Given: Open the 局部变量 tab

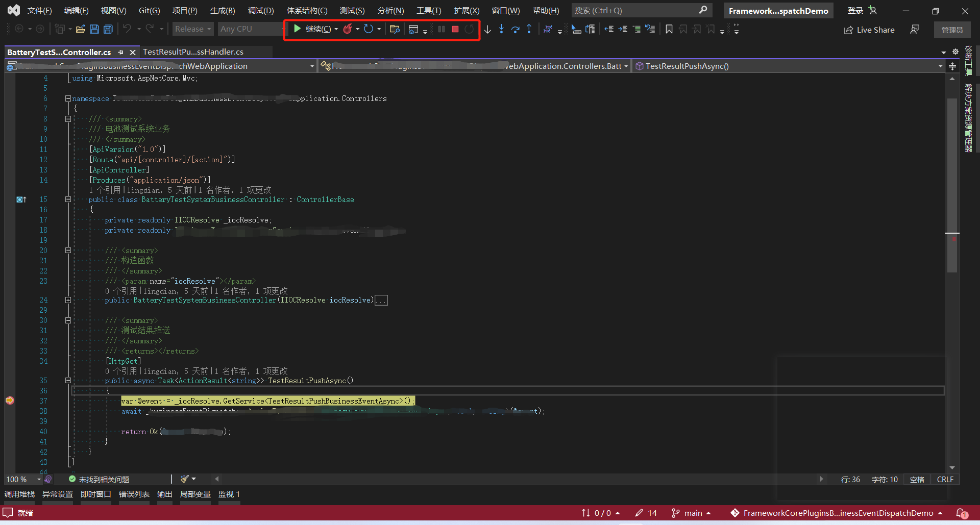Looking at the screenshot, I should (195, 494).
